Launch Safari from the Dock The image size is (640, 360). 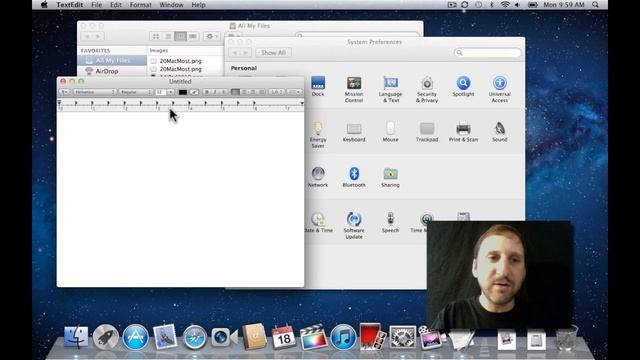[x=194, y=338]
